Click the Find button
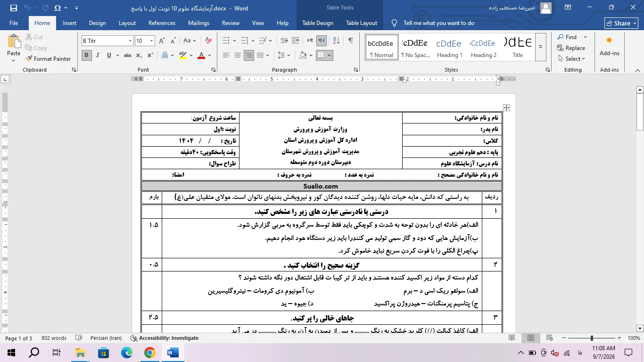Image resolution: width=644 pixels, height=362 pixels. point(567,37)
